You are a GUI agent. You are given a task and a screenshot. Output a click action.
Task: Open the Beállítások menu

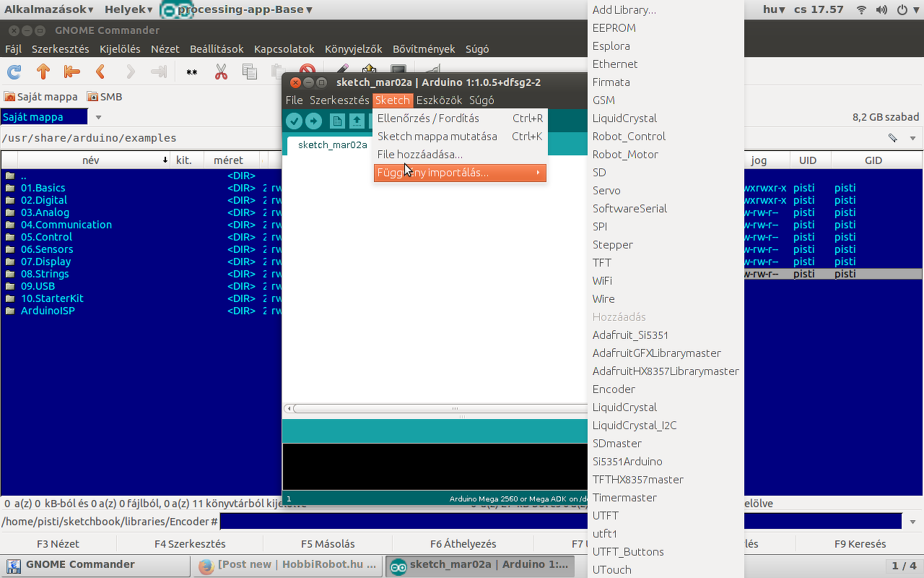click(217, 49)
